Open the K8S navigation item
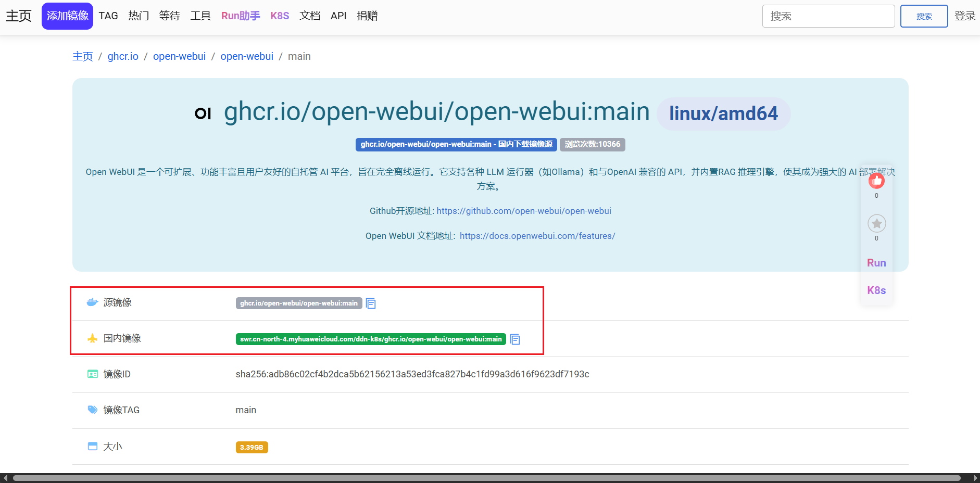 pyautogui.click(x=280, y=16)
